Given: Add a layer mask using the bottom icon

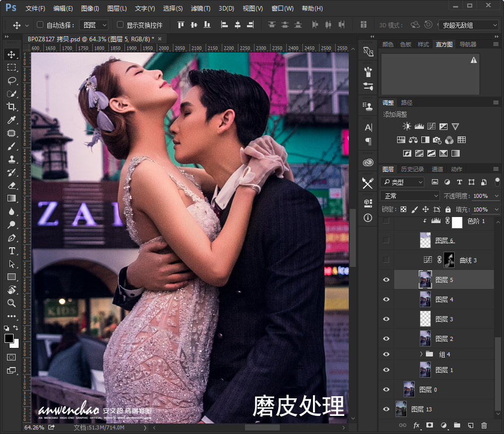Looking at the screenshot, I should pos(429,425).
